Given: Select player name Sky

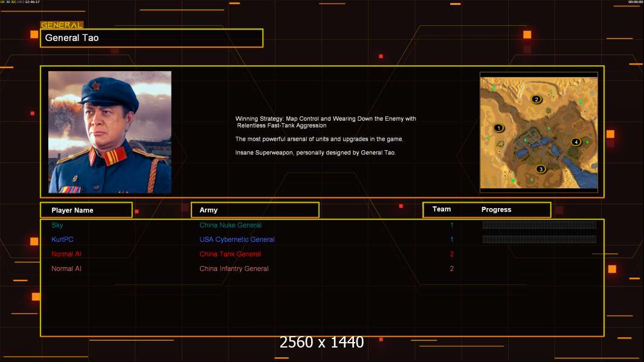Looking at the screenshot, I should coord(57,225).
